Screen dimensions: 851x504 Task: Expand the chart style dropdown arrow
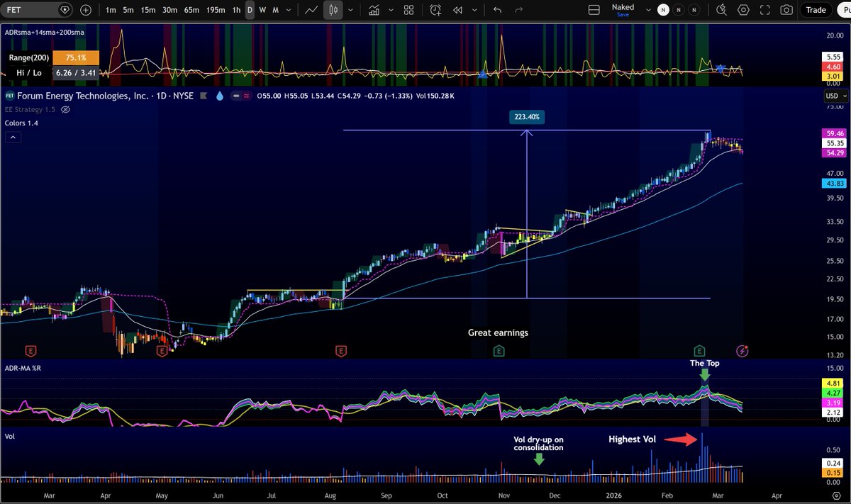click(x=350, y=10)
